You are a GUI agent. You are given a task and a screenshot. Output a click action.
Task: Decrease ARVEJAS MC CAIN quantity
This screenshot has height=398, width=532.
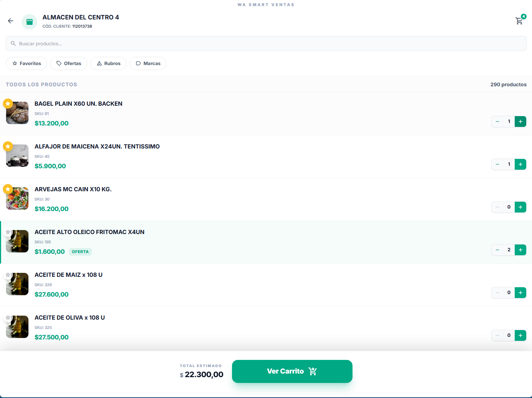[497, 207]
